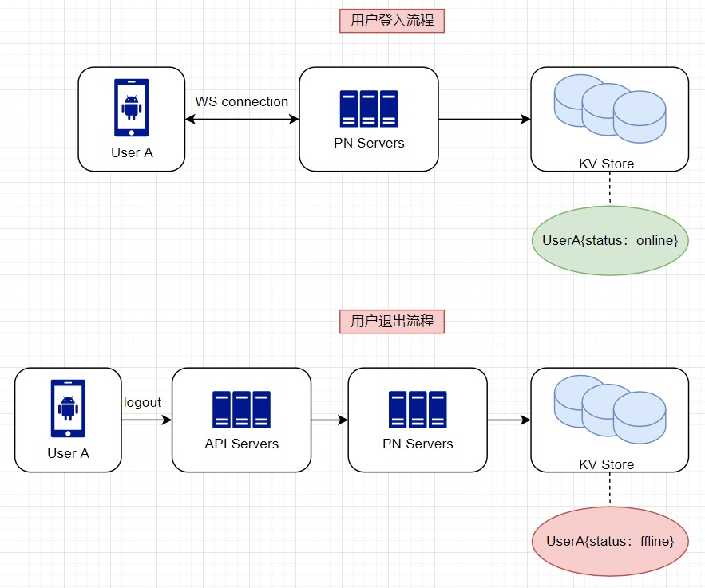Viewport: 705px width, 588px height.
Task: Select arrow between API Servers and PN Servers
Action: click(x=329, y=420)
